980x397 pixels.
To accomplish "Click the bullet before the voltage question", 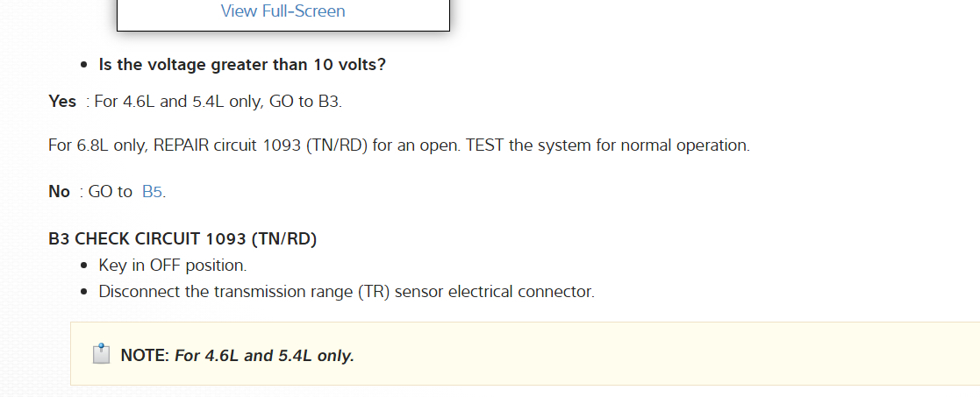I will (83, 65).
